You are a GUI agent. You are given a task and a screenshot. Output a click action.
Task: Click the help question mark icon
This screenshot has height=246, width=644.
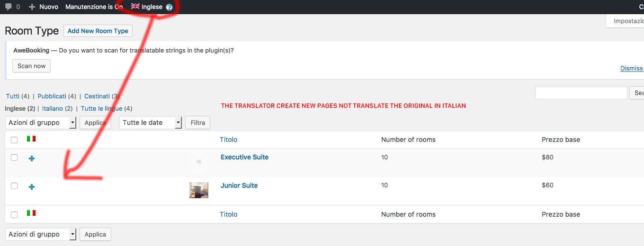pyautogui.click(x=169, y=7)
